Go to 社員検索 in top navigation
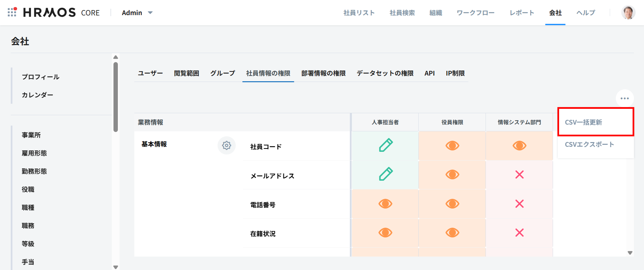Viewport: 644px width, 270px height. coord(402,13)
